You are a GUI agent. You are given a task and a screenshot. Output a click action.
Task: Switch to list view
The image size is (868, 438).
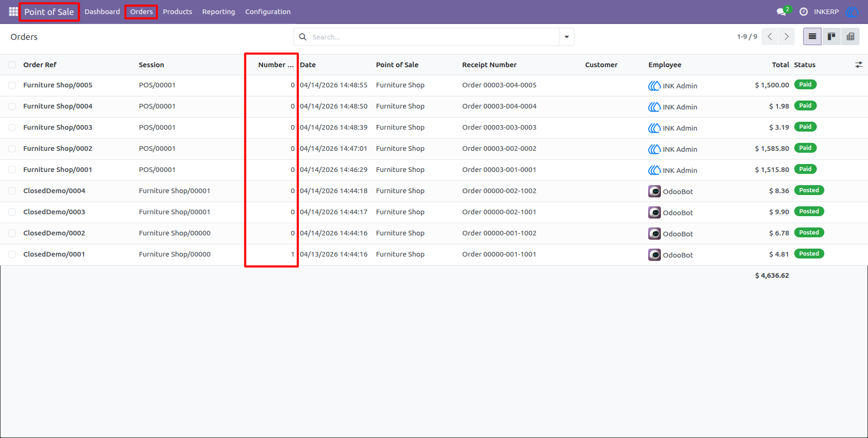coord(812,37)
